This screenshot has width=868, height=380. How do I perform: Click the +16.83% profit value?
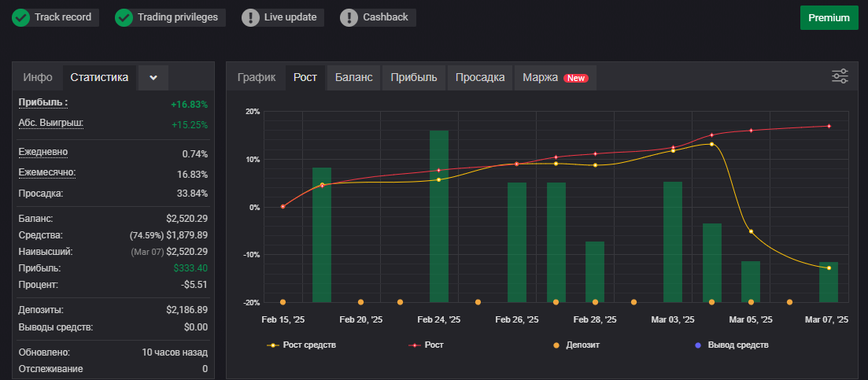(190, 105)
